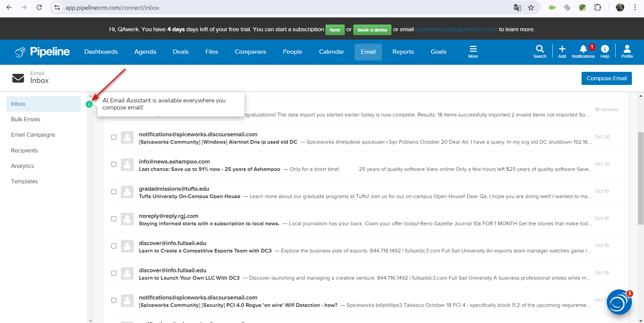Screen dimensions: 644x323
Task: Open the Reports menu
Action: [403, 52]
